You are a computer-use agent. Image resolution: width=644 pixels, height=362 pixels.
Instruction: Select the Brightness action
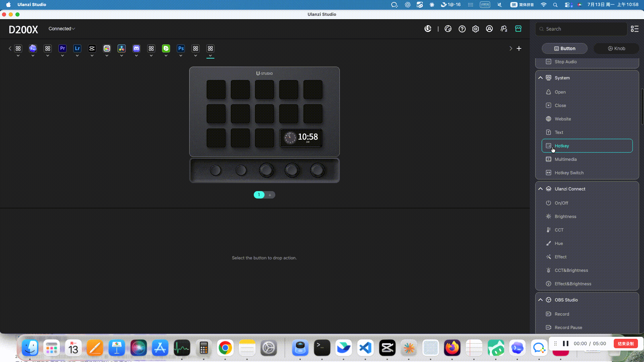tap(587, 216)
